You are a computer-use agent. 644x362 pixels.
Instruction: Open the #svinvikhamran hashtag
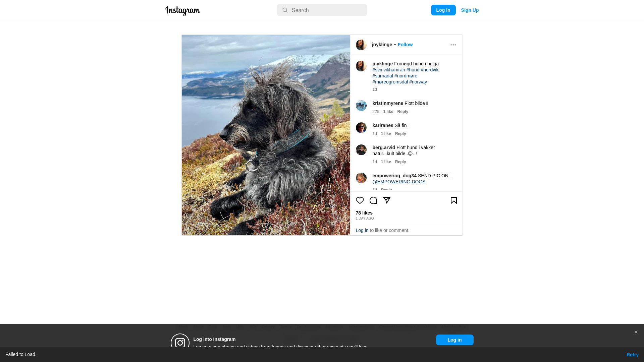388,70
